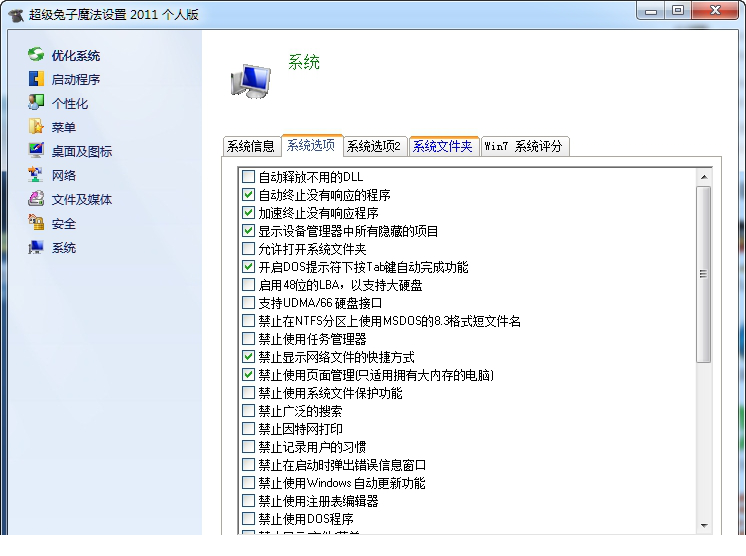Click the large computer icon beside 系统 heading

tap(251, 81)
